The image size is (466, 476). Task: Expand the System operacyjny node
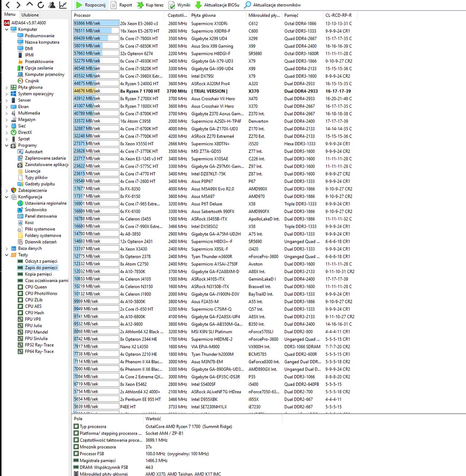click(x=7, y=94)
